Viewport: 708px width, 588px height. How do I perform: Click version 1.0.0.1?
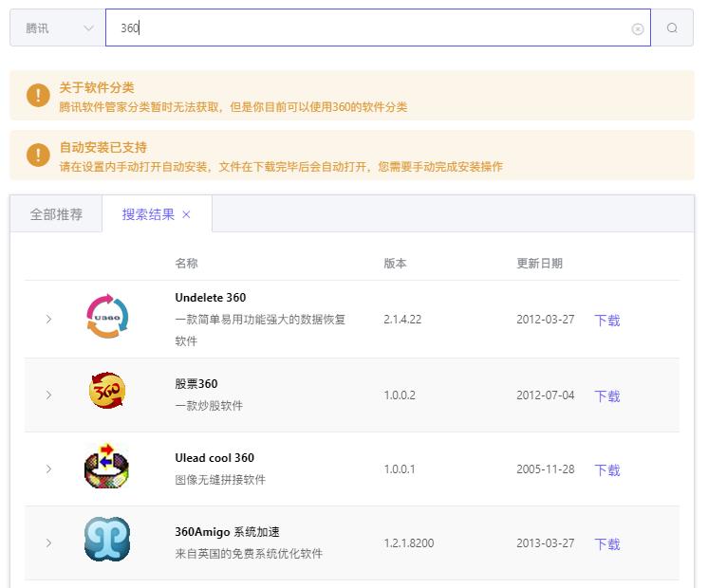tap(400, 469)
